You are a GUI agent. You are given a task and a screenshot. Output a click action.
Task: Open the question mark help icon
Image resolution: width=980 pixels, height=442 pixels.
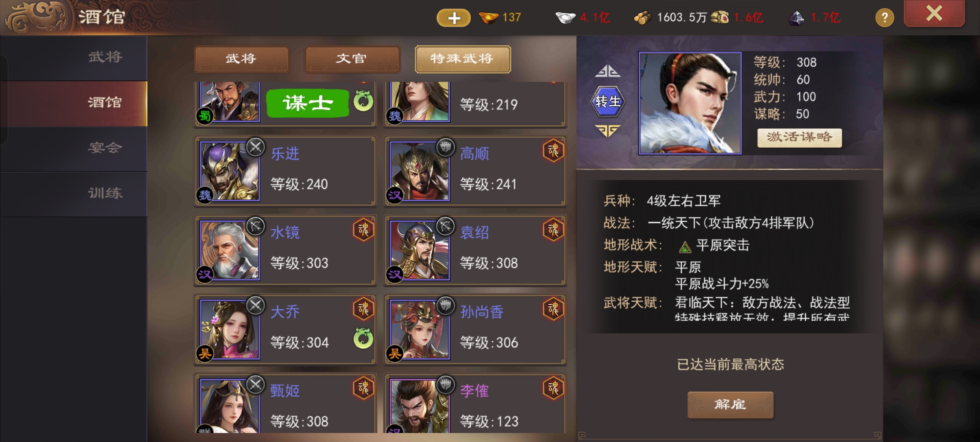point(885,18)
